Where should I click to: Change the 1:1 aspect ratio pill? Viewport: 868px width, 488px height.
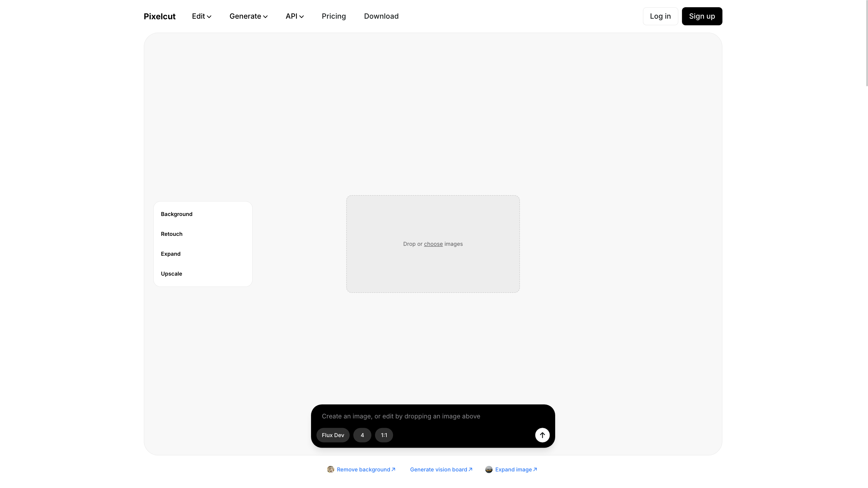[384, 435]
